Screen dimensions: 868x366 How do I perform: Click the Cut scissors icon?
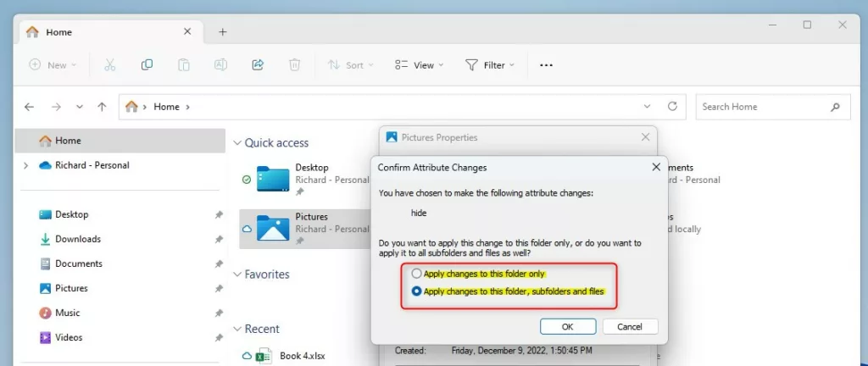pyautogui.click(x=109, y=64)
